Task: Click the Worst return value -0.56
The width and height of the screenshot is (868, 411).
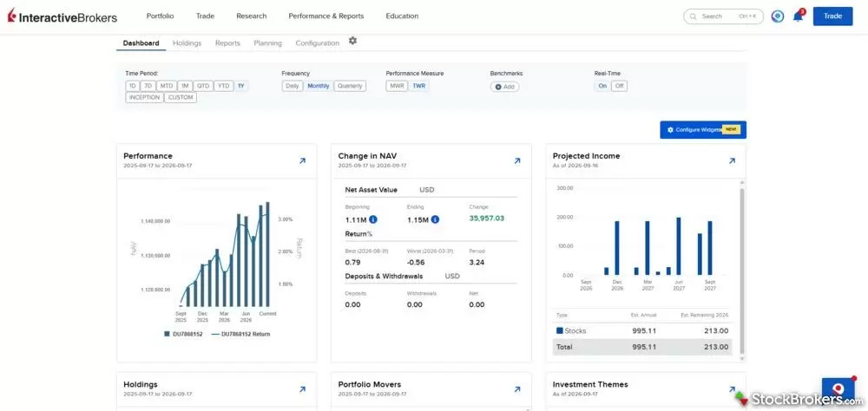Action: tap(416, 262)
